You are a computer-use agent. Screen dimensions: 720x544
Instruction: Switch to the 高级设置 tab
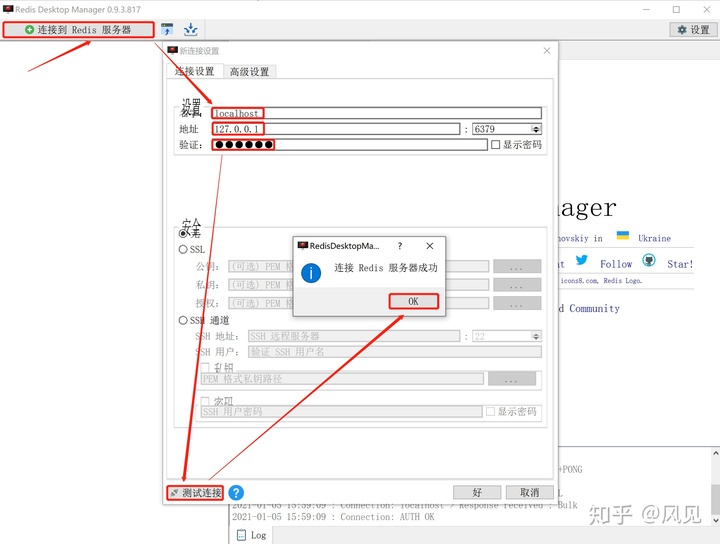tap(250, 72)
